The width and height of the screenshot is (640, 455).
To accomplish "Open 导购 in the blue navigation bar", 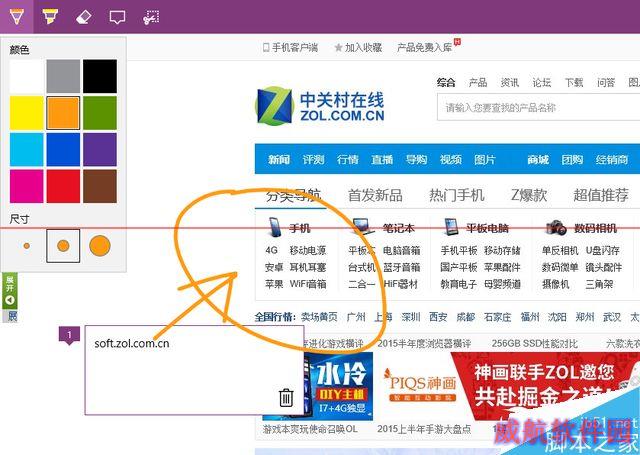I will 416,160.
